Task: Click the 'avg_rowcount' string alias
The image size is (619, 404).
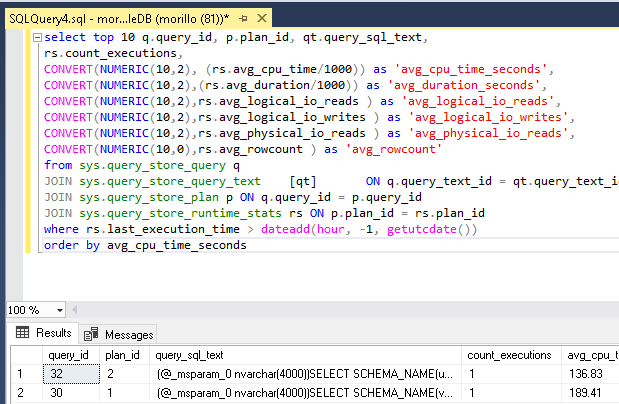Action: [394, 149]
